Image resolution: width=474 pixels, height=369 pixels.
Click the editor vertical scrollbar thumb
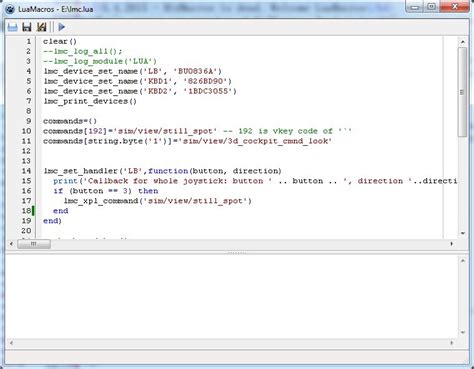point(462,92)
